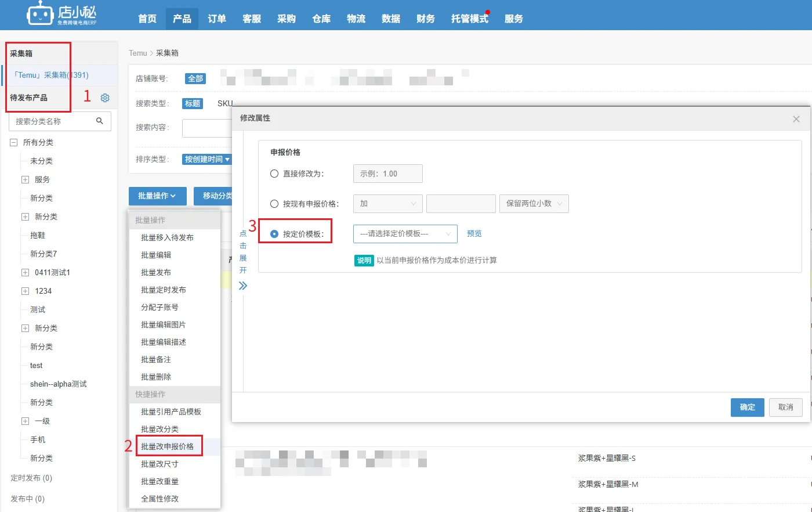The image size is (812, 512).
Task: Click the search magnifier in category box
Action: (x=99, y=121)
